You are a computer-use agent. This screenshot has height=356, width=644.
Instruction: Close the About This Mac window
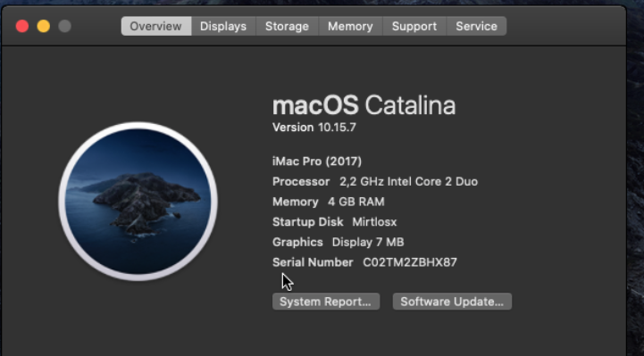(x=22, y=26)
